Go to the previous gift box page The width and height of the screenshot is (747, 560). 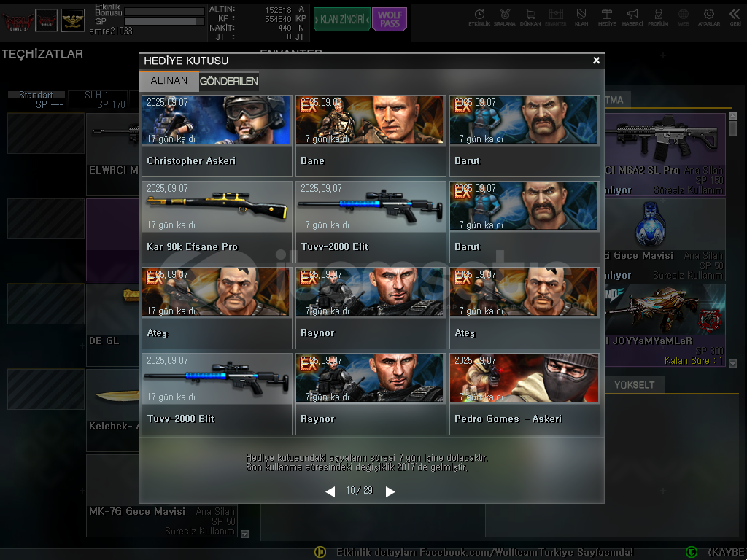pos(330,491)
